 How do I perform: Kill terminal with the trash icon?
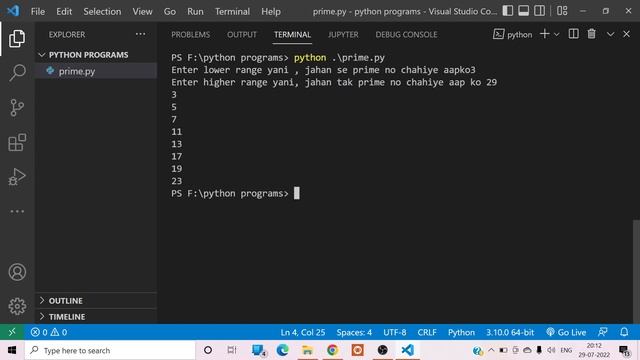point(591,34)
